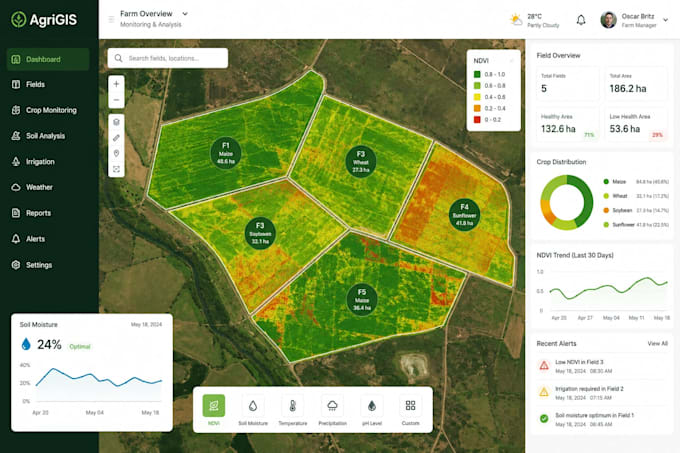
Task: Click the Total Area 186.2 ha card
Action: coord(636,84)
